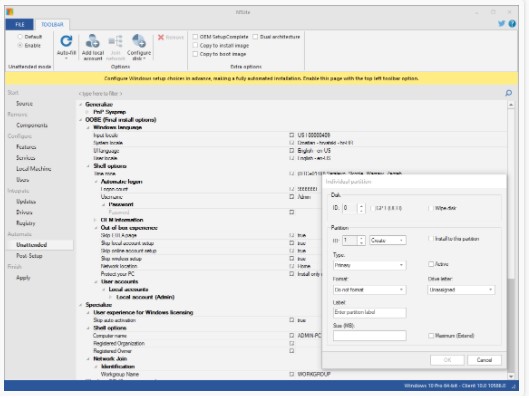Image resolution: width=529 pixels, height=398 pixels.
Task: Click the blue help question mark icon
Action: [x=512, y=24]
